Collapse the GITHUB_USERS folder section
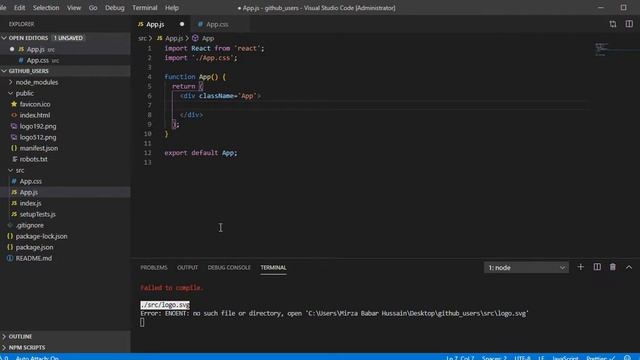Screen dimensions: 640x360 click(65, 71)
